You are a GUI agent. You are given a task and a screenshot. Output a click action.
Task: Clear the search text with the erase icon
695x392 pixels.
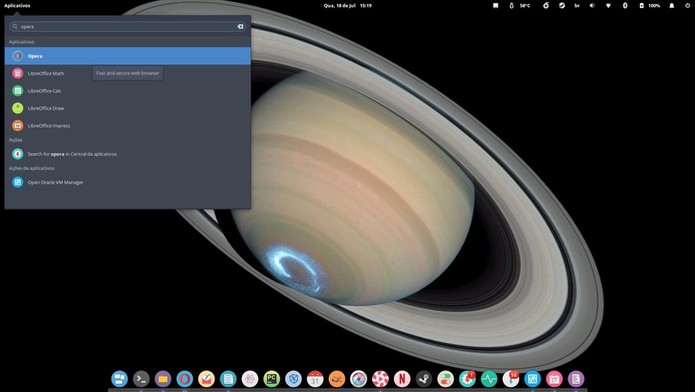(x=240, y=27)
